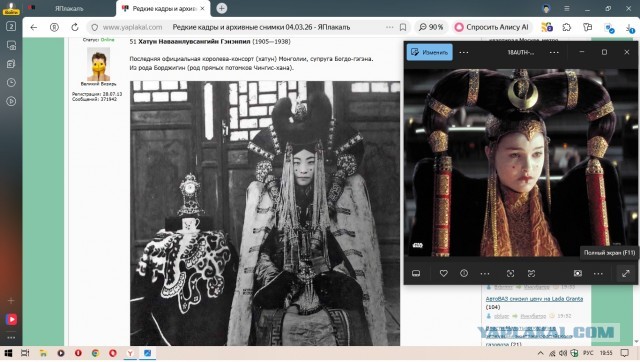Screen dimensions: 640x362
Task: Open the downloads arrow icon in browser toolbar
Action: [x=629, y=28]
